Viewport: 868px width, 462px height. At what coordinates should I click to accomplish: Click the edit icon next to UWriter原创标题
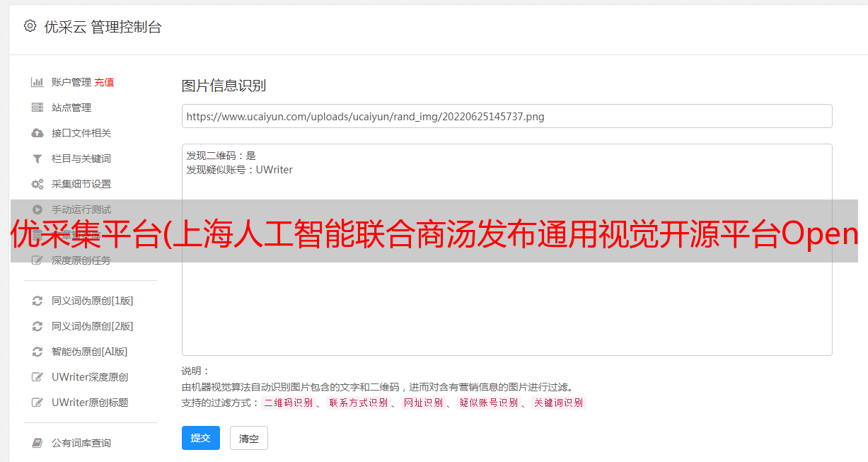37,403
